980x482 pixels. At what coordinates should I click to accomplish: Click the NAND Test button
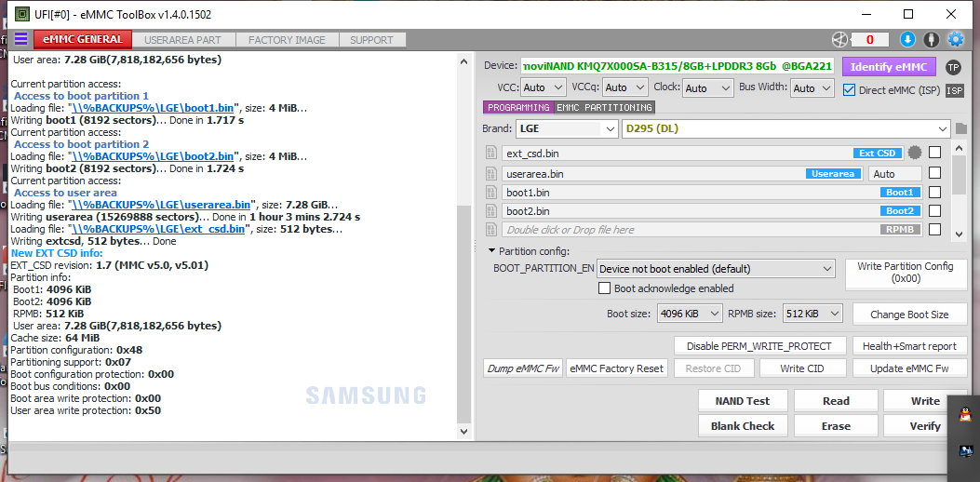[x=743, y=401]
